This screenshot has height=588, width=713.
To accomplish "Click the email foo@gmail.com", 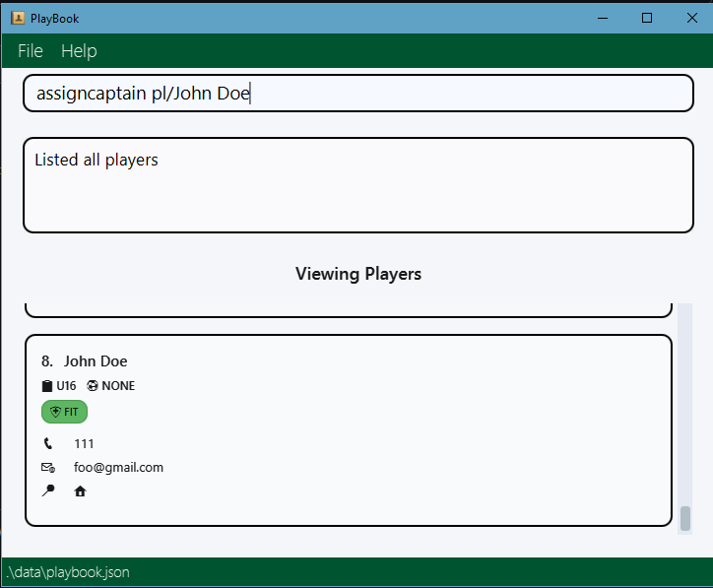I will coord(119,468).
